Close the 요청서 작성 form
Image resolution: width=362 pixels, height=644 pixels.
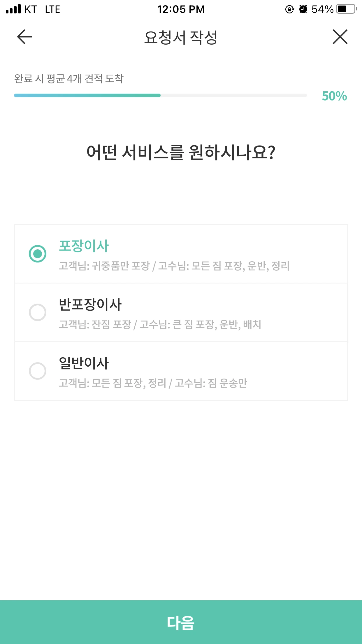click(x=340, y=37)
